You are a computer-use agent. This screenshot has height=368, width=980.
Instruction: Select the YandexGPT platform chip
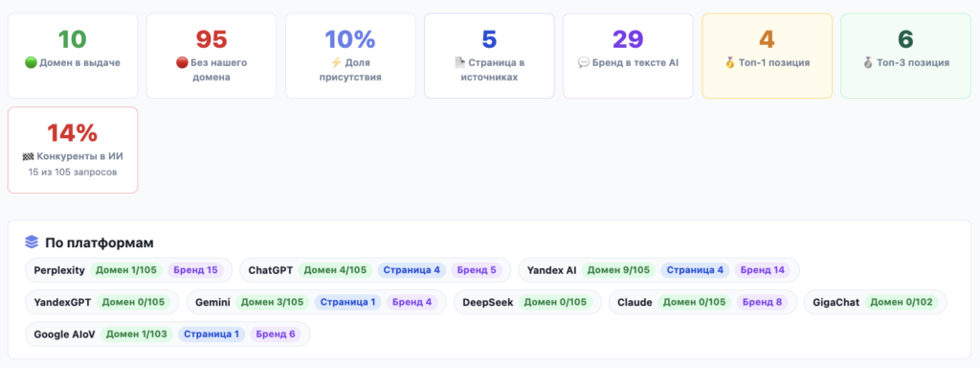[x=101, y=302]
